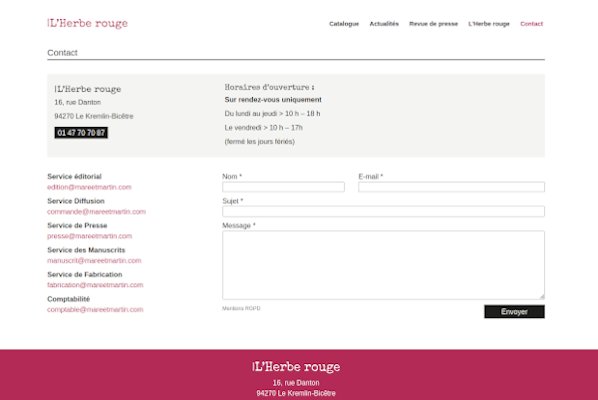Click the 01 47 70 70 87 phone button
598x400 pixels.
pos(81,133)
